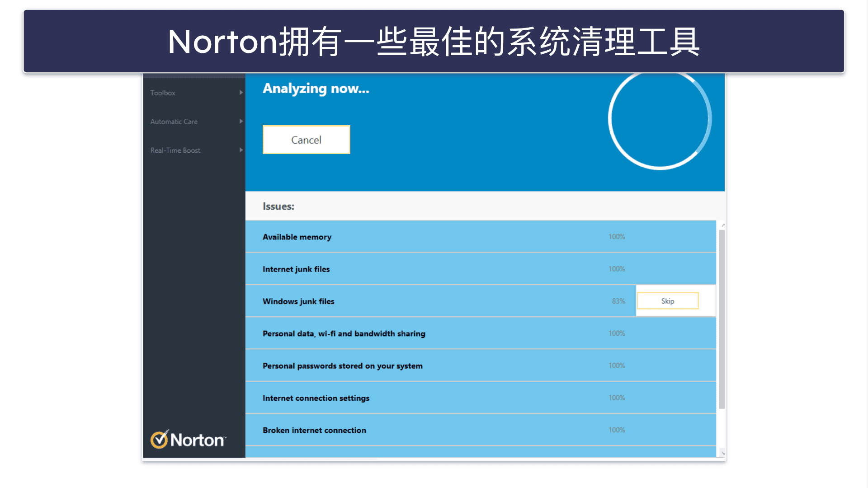
Task: Expand the Real-Time Boost submenu arrow
Action: coord(241,150)
